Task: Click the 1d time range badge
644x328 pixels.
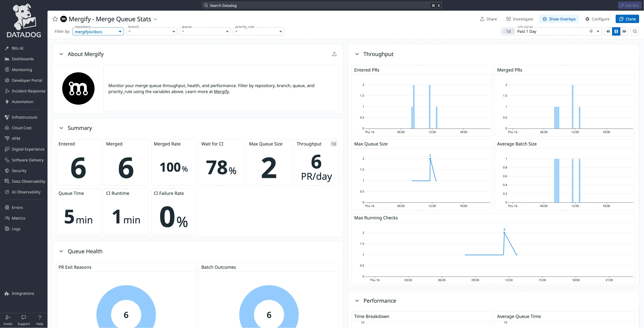Action: [508, 32]
